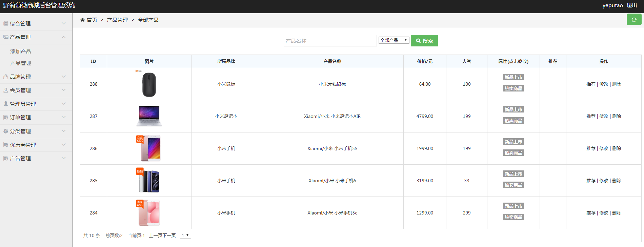Click 删除 for product 288
Image resolution: width=644 pixels, height=247 pixels.
coord(617,84)
